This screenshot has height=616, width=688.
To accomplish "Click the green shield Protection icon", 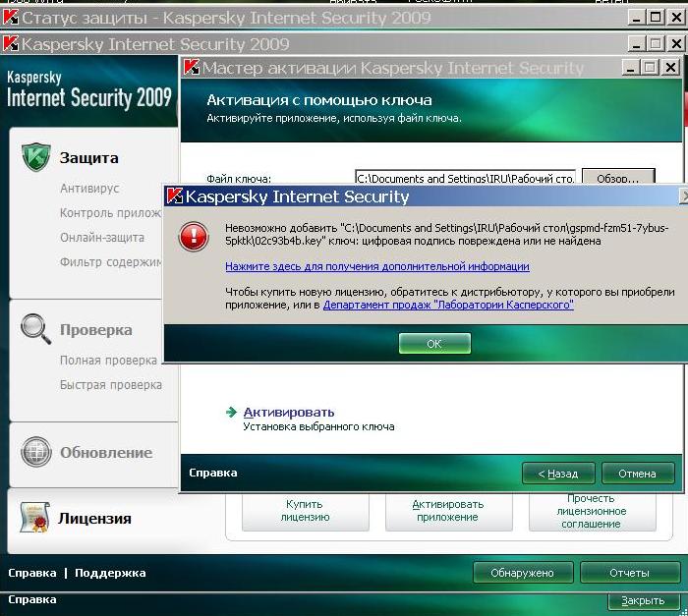I will tap(36, 156).
